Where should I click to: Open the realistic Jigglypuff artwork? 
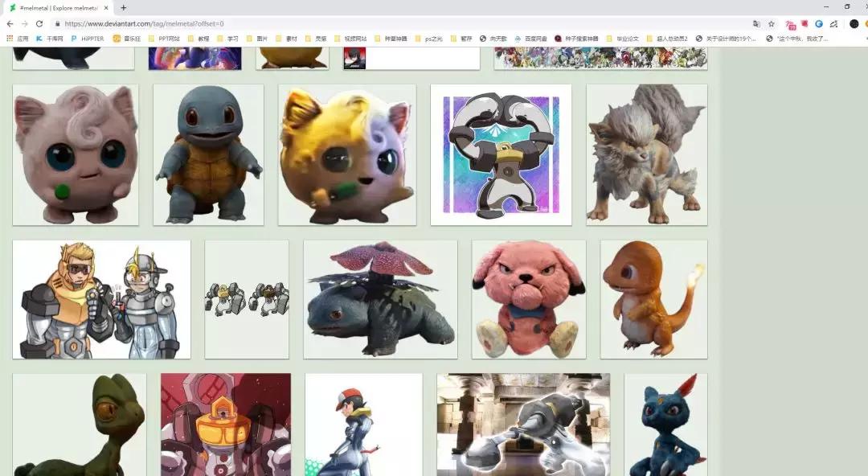click(x=76, y=154)
